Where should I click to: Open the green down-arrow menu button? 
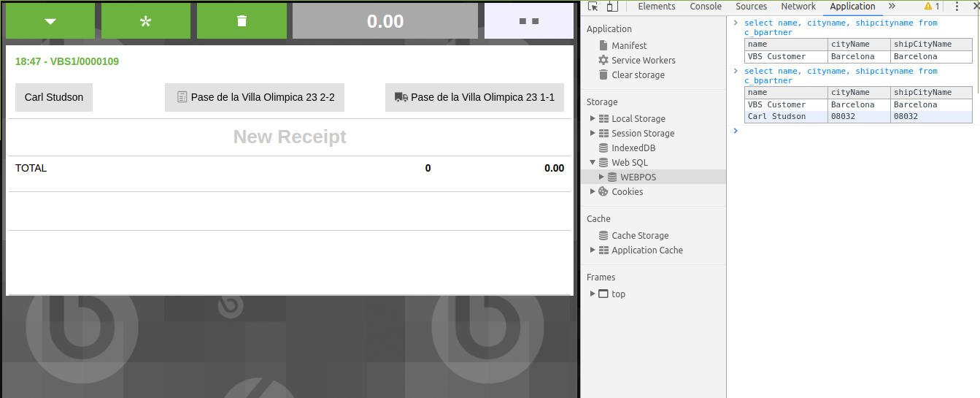click(x=50, y=21)
